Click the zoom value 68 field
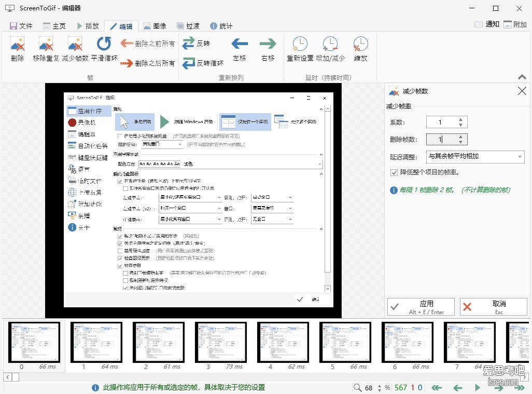 click(369, 388)
